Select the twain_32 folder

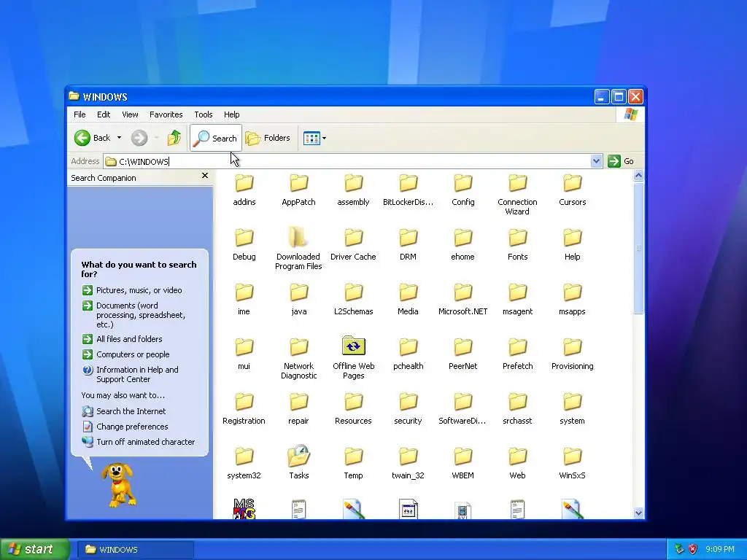[x=409, y=463]
